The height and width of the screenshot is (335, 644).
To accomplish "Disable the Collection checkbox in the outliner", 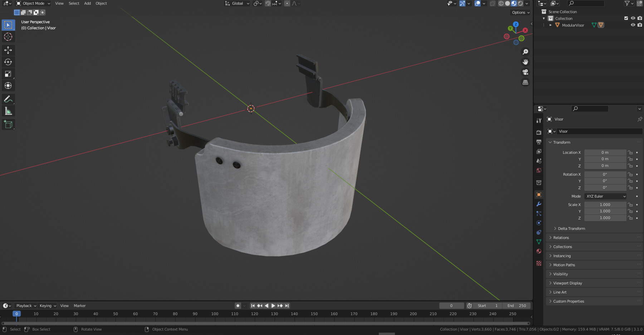I will (625, 18).
